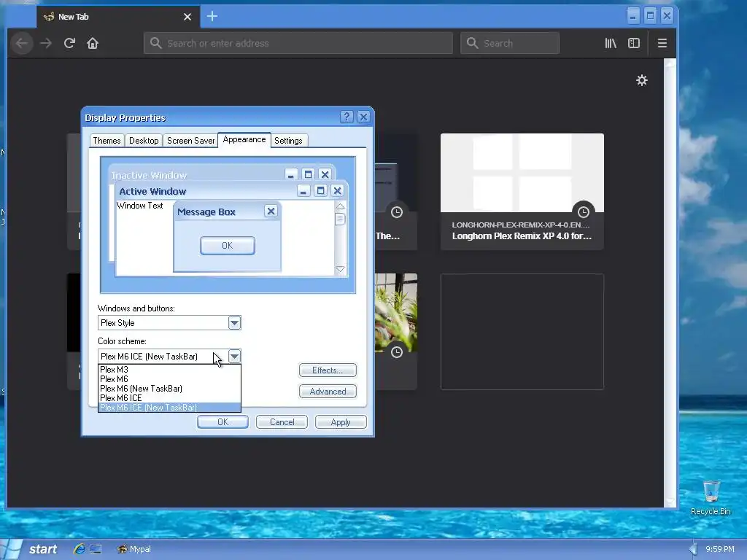
Task: Close the New Tab tab
Action: [187, 17]
